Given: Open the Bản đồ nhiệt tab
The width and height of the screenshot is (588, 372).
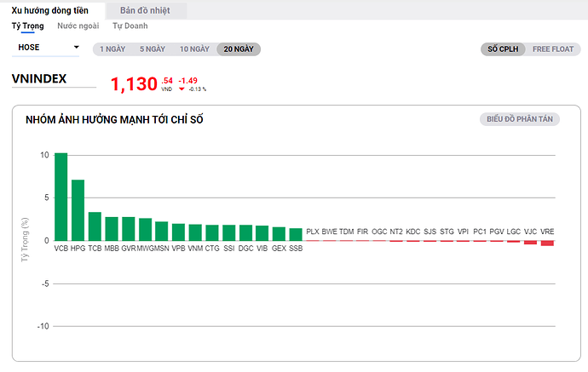Looking at the screenshot, I should click(145, 10).
